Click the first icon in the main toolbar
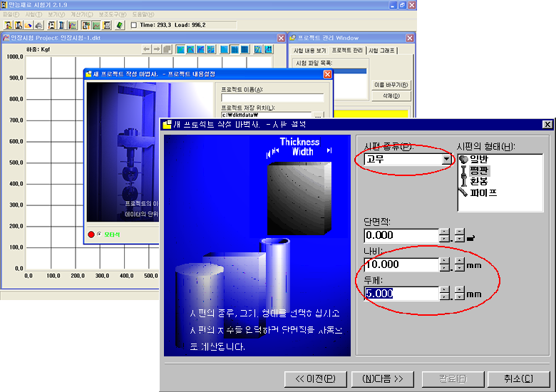The width and height of the screenshot is (556, 392). click(7, 25)
